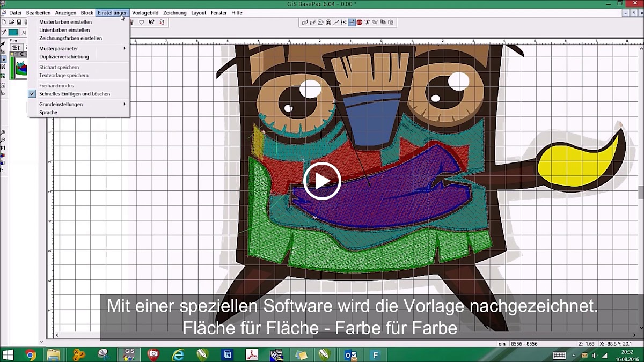Image resolution: width=644 pixels, height=362 pixels.
Task: Click the paste clipboard icon in center toolbar
Action: [391, 23]
